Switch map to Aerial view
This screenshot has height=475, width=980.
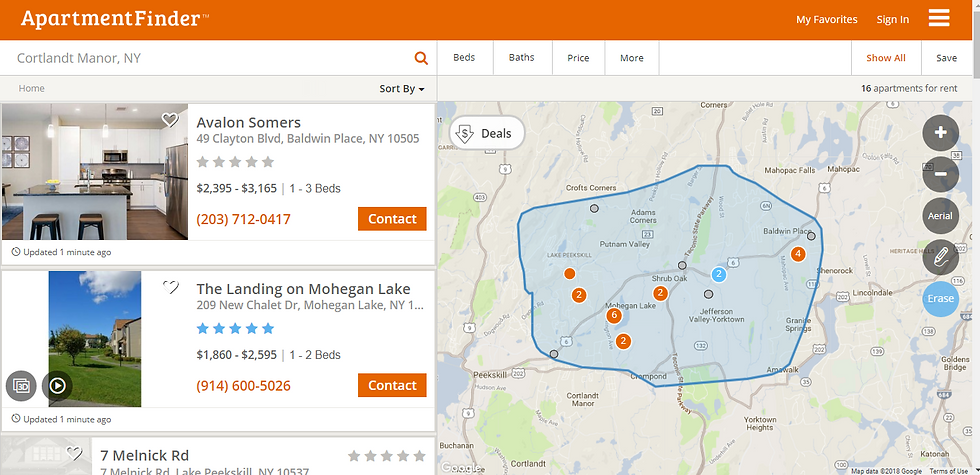940,216
